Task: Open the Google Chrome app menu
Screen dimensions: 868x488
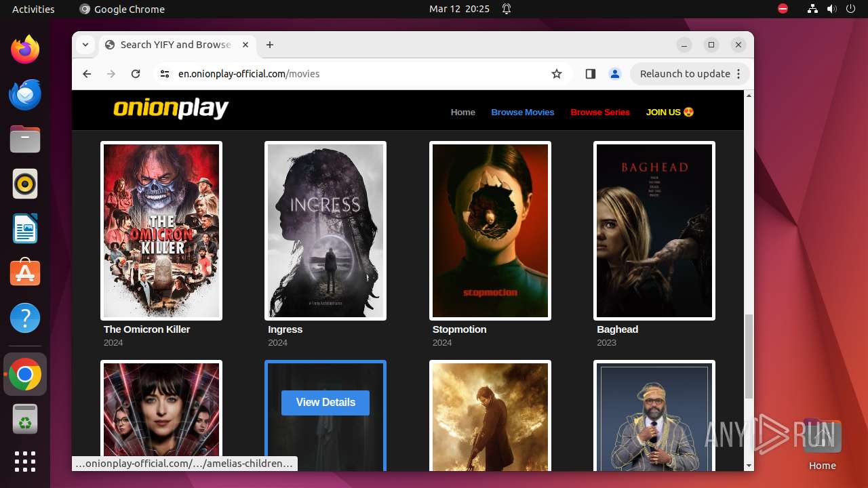Action: tap(122, 9)
